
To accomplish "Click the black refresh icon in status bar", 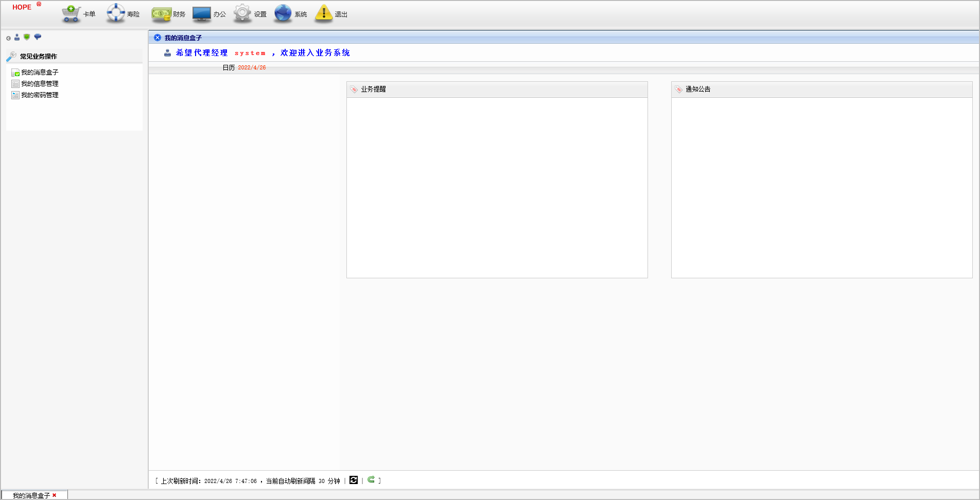I will [354, 480].
